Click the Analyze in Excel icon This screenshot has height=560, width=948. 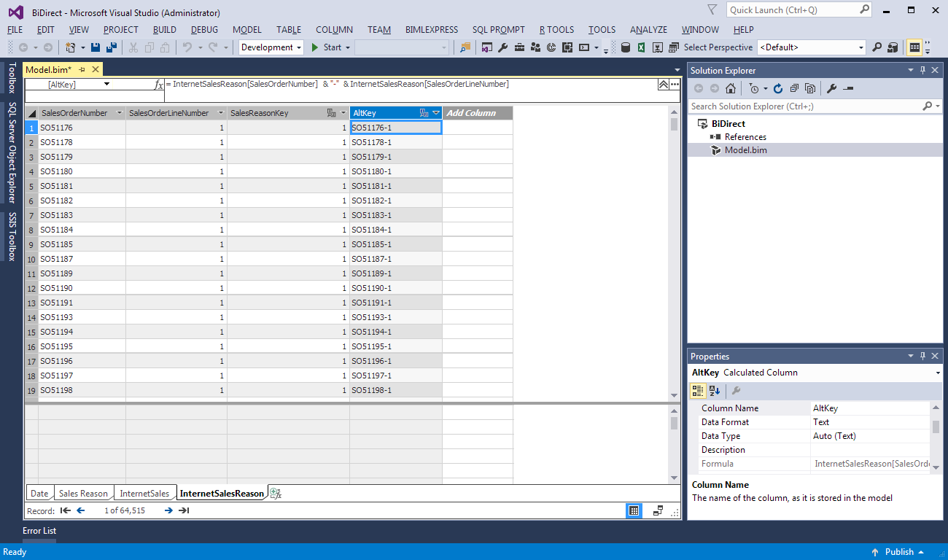tap(641, 47)
